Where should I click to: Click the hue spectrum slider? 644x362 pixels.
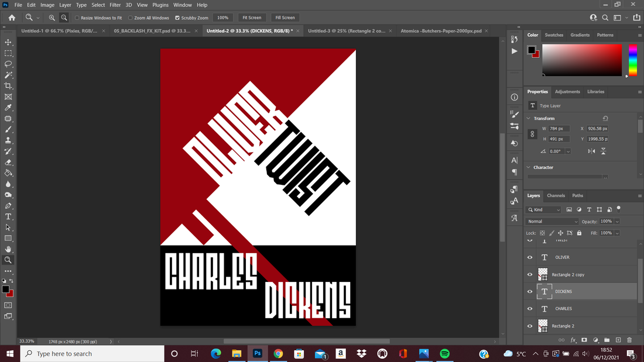click(x=632, y=60)
